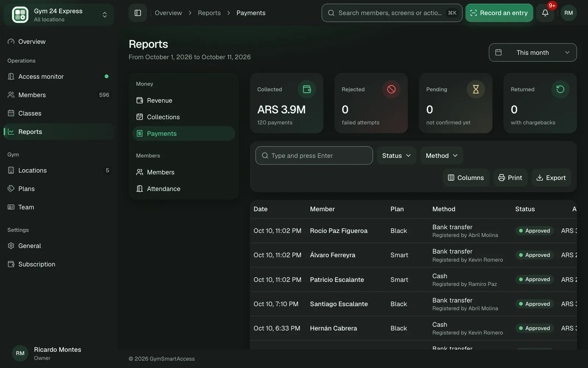
Task: Click the Álvaro Ferreyra member name
Action: tap(333, 255)
